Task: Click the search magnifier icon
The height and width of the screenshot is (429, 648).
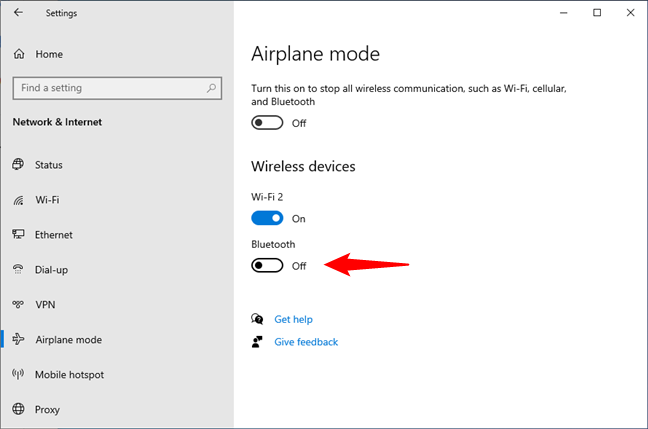Action: (211, 88)
